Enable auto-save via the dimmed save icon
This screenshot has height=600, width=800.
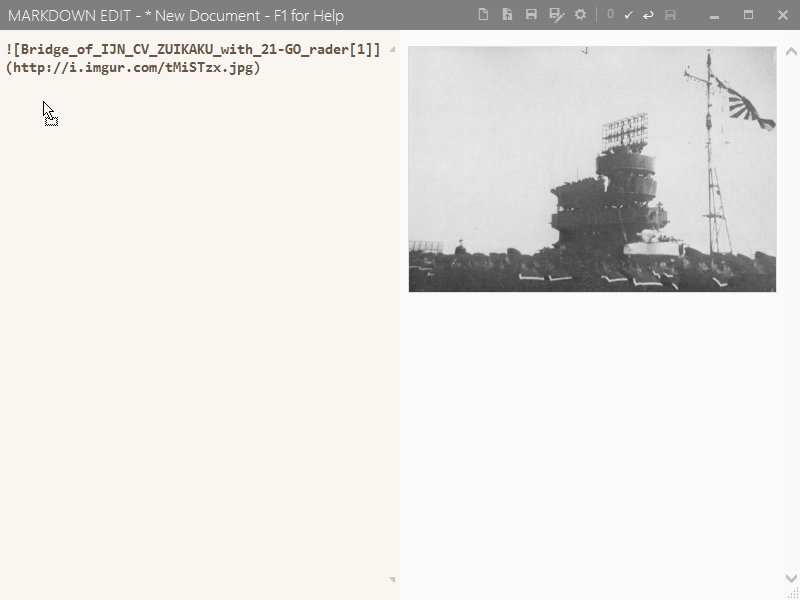[x=671, y=15]
